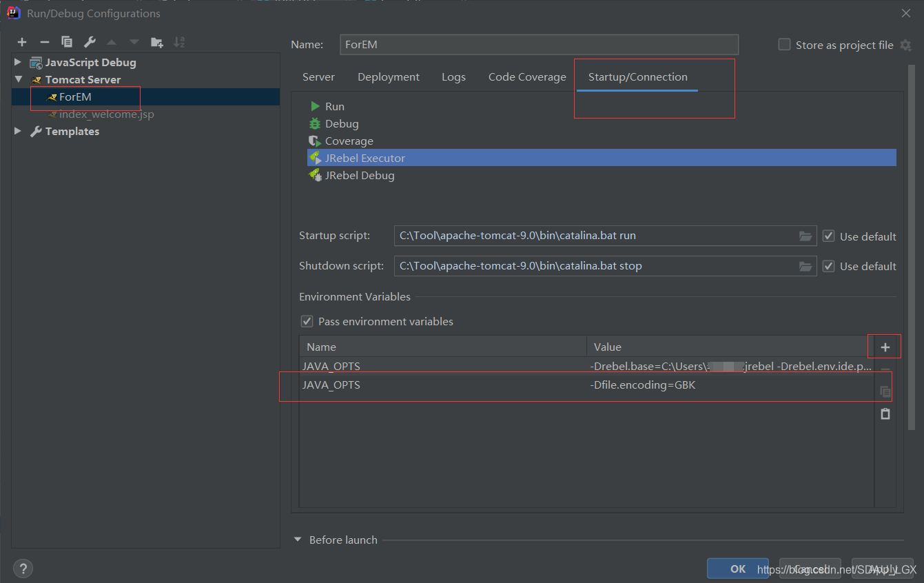Image resolution: width=924 pixels, height=583 pixels.
Task: Close the Run/Debug Configurations dialog
Action: 905,13
